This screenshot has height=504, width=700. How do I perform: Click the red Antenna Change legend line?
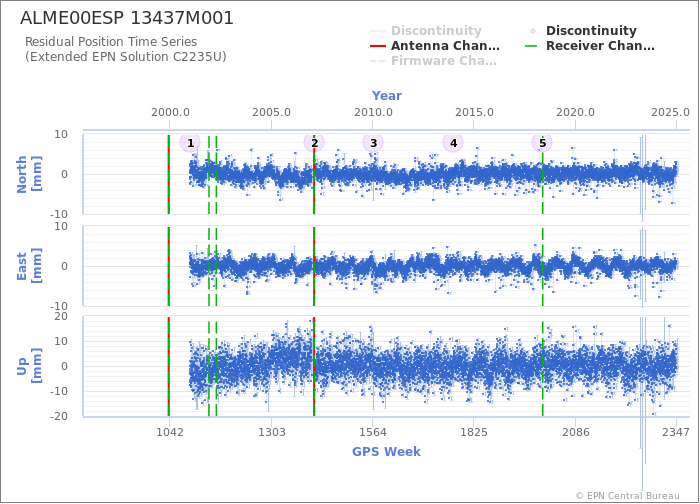click(x=378, y=46)
